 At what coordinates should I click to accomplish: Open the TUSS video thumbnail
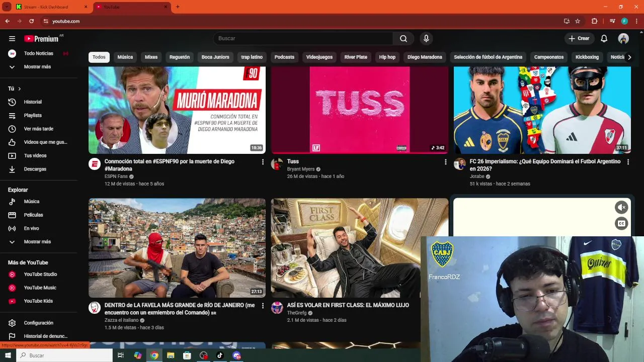click(360, 110)
